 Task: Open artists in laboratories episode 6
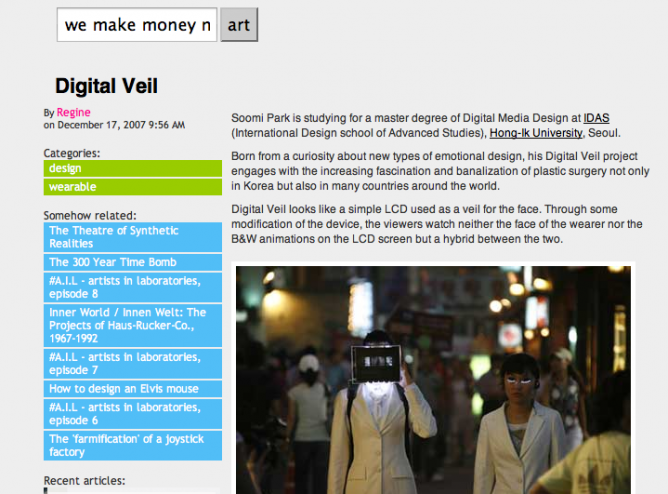(x=132, y=414)
